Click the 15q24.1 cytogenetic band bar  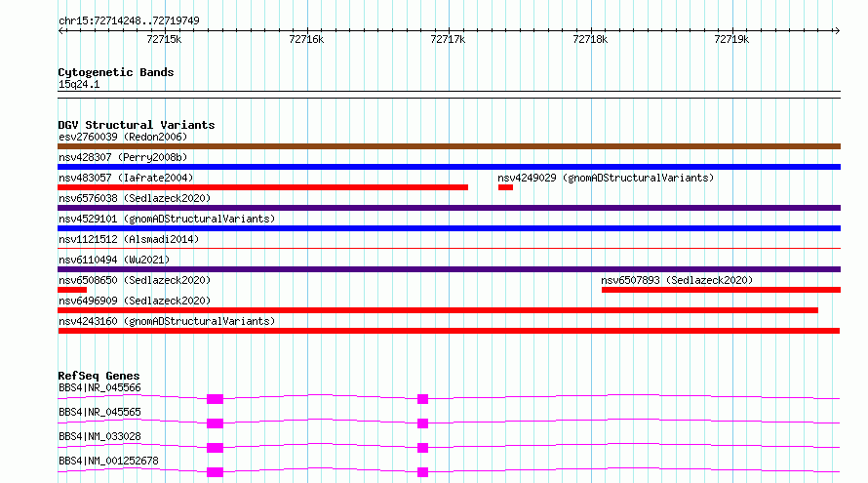[x=449, y=95]
